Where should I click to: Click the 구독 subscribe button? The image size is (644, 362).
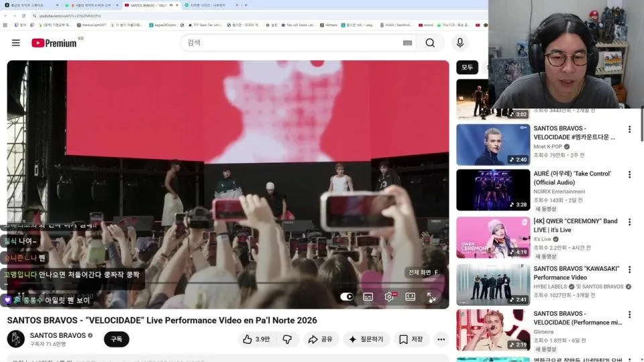point(117,339)
